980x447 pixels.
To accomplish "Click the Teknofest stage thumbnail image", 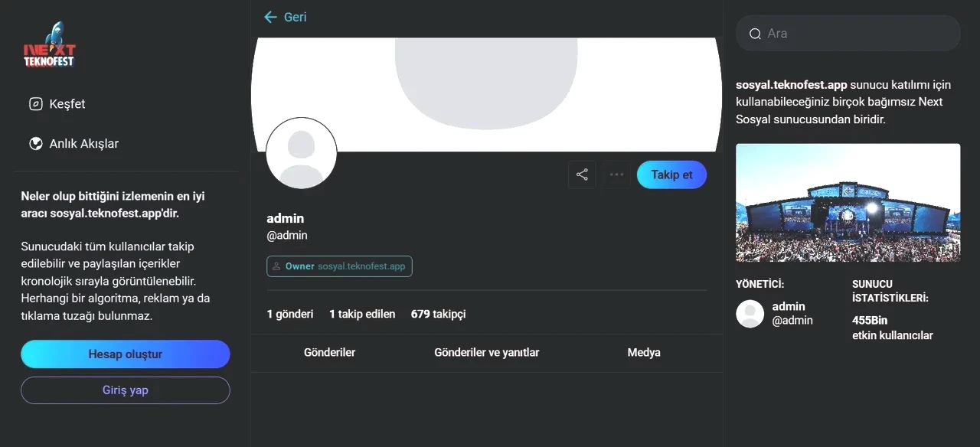I will pos(848,203).
